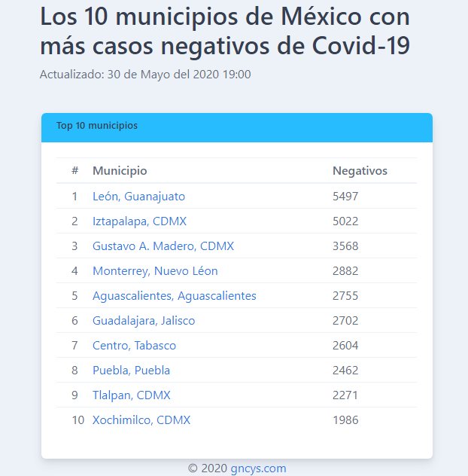Open the Monterrey, Nuevo Léon link
Viewport: 468px width, 476px height.
(x=155, y=271)
